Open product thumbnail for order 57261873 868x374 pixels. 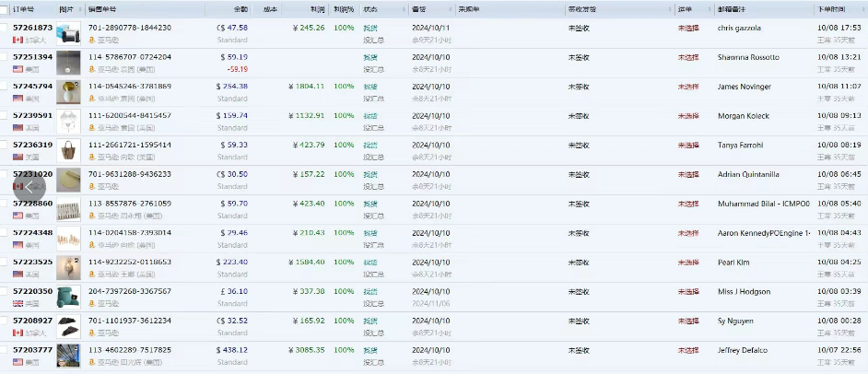click(x=68, y=34)
